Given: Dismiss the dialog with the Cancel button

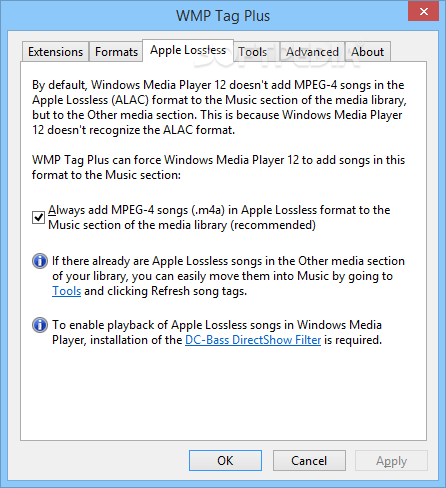Looking at the screenshot, I should 309,461.
